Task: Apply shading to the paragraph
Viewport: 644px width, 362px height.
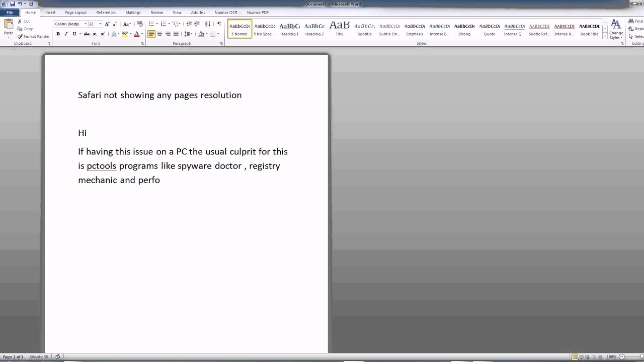Action: (201, 34)
